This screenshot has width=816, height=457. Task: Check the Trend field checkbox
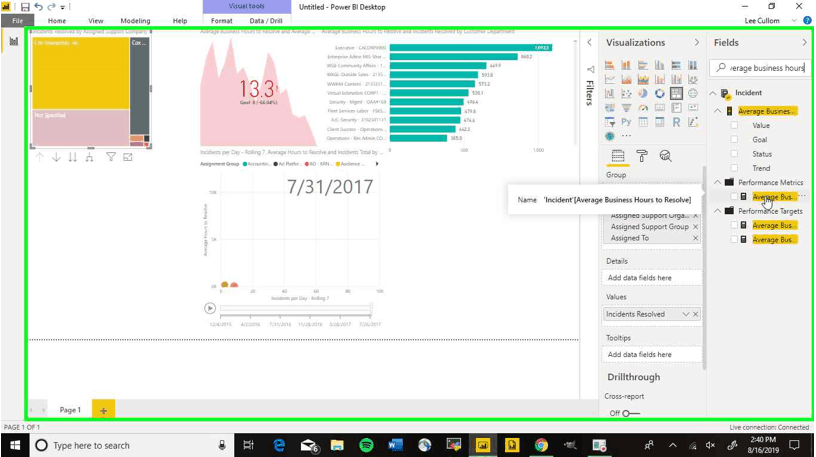pos(734,168)
